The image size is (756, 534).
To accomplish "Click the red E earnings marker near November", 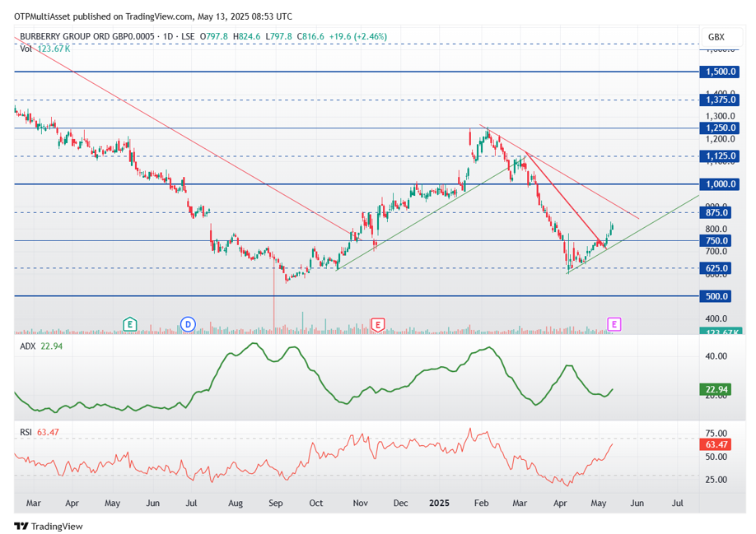I will [377, 324].
